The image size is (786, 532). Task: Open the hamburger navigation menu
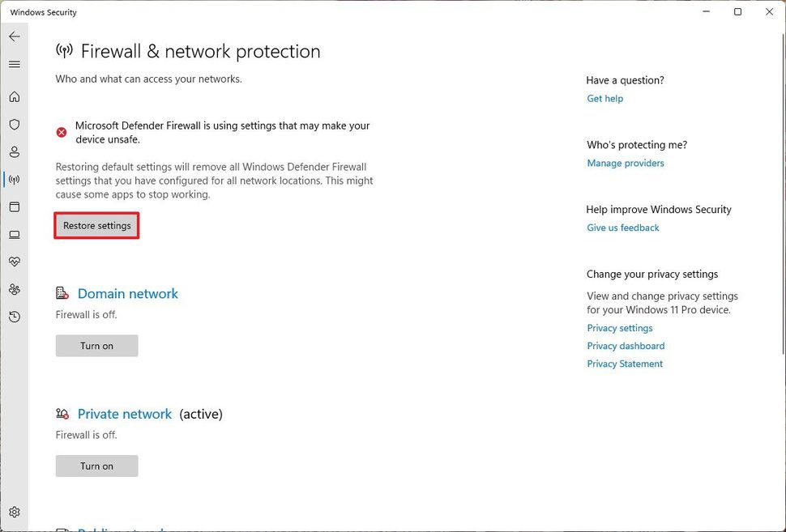click(x=15, y=64)
